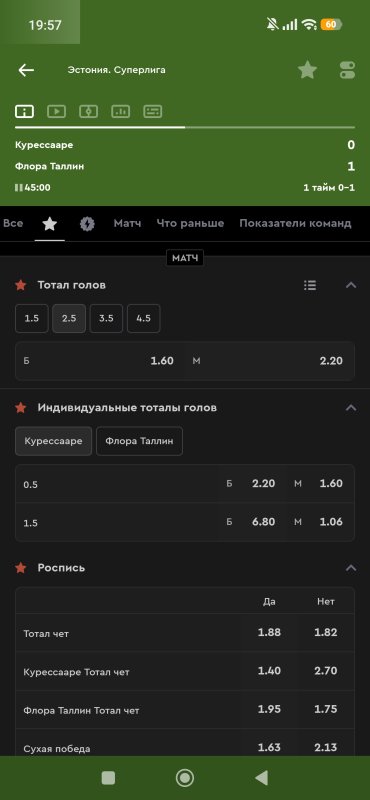The height and width of the screenshot is (800, 370).
Task: Select the 3.5 total goals line
Action: point(106,318)
